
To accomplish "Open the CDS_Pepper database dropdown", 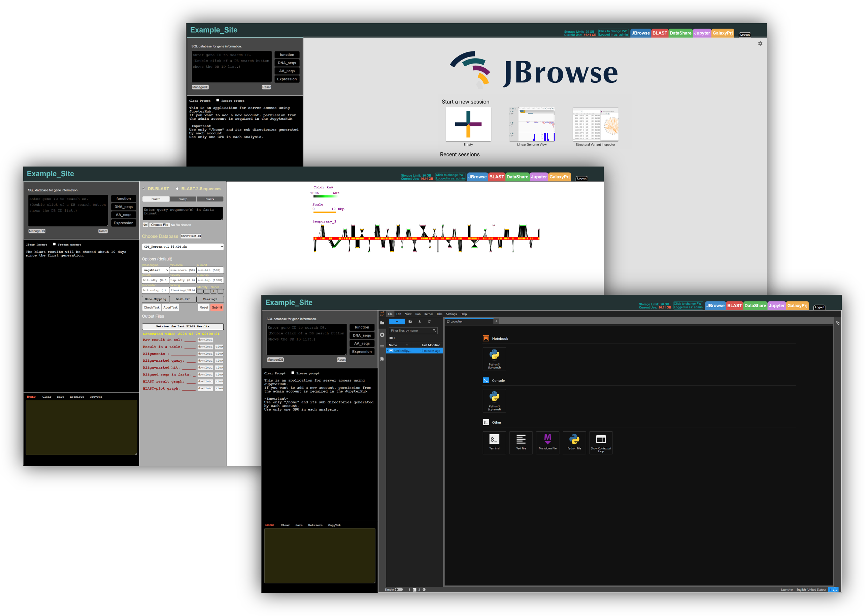I will tap(182, 247).
